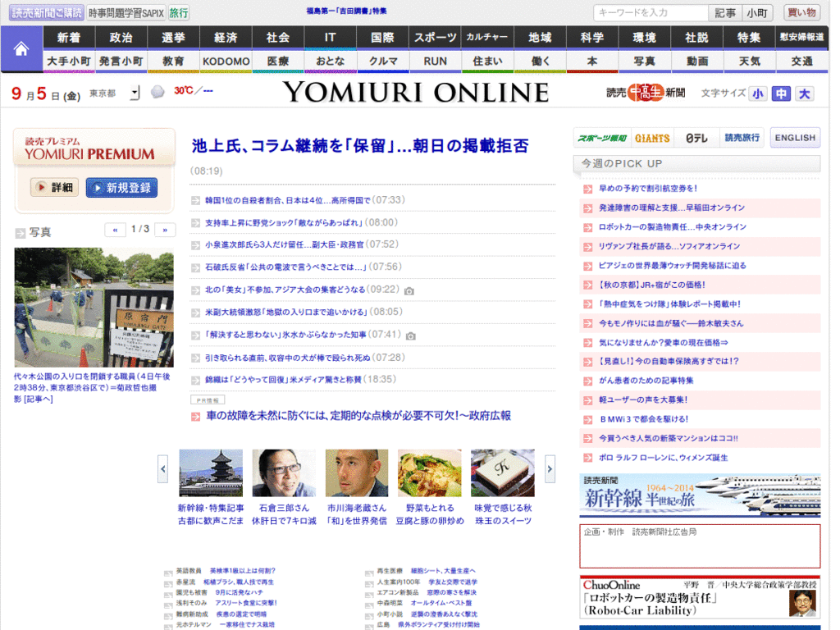Open 【秋の京都】JR+宿がこの価格 link
The image size is (840, 630).
652,285
